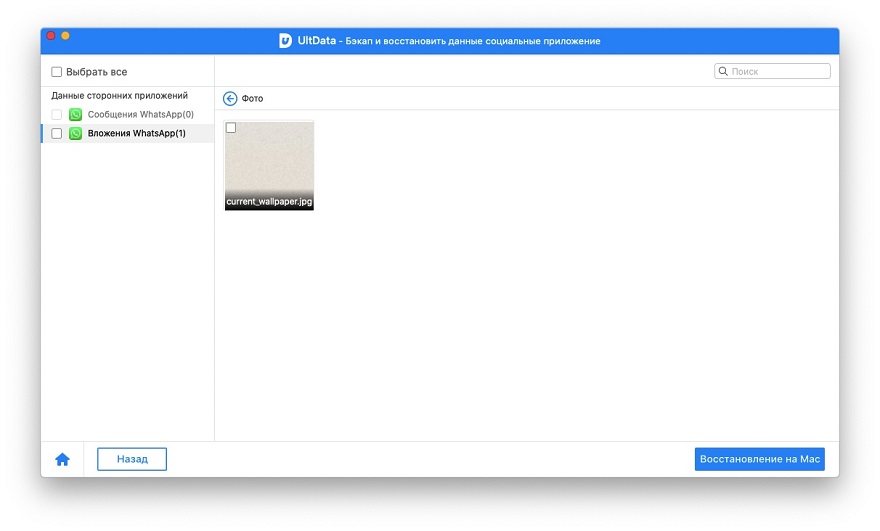Close the window with the red button
The image size is (880, 531).
pyautogui.click(x=51, y=36)
